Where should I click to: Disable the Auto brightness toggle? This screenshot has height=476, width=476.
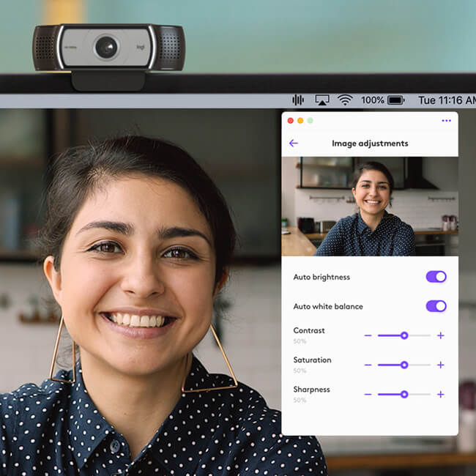coord(436,277)
